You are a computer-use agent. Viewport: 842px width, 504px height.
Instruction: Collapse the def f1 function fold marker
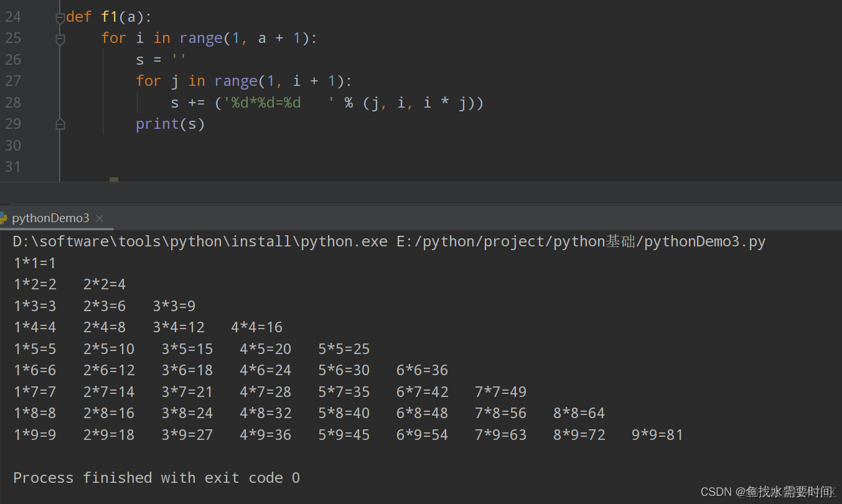click(x=60, y=19)
